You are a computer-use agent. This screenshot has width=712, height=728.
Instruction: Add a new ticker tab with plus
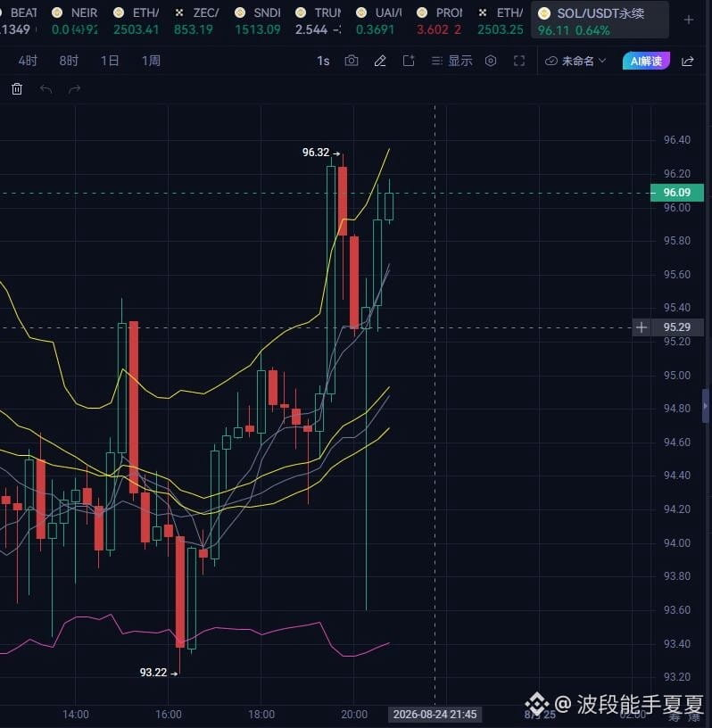[689, 20]
